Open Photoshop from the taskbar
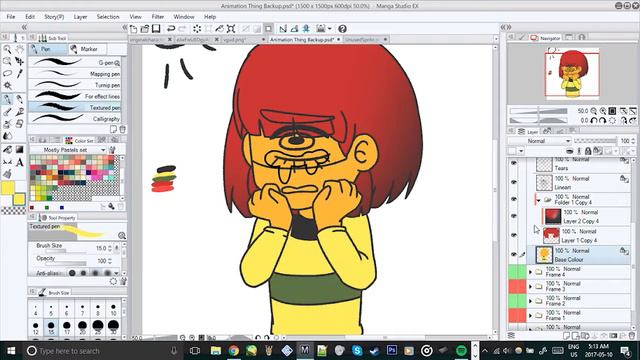The image size is (640, 360). tap(392, 350)
